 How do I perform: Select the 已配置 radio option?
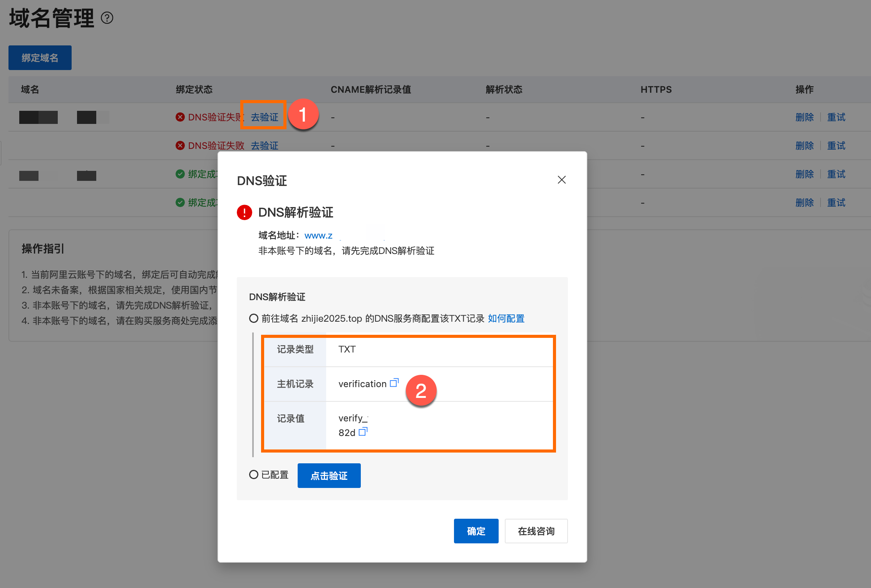click(x=253, y=474)
